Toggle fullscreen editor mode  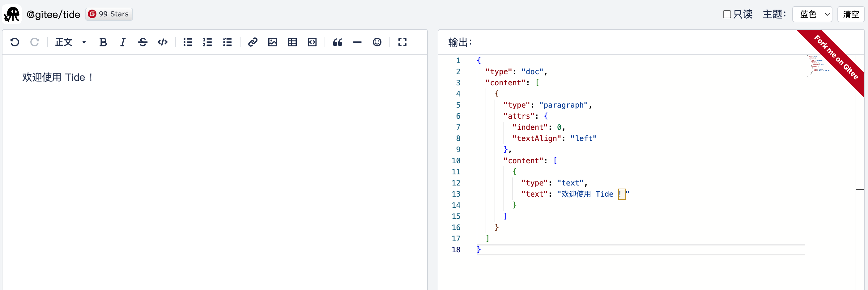[402, 42]
